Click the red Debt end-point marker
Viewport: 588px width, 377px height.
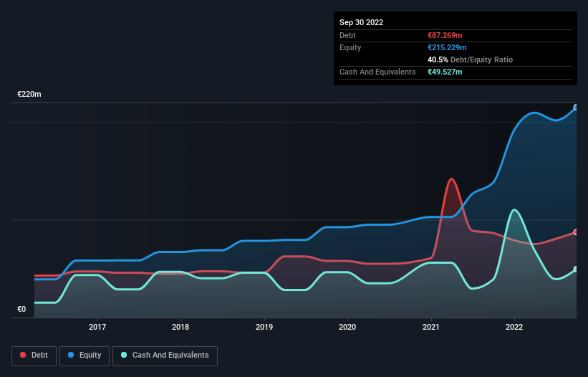(x=576, y=232)
